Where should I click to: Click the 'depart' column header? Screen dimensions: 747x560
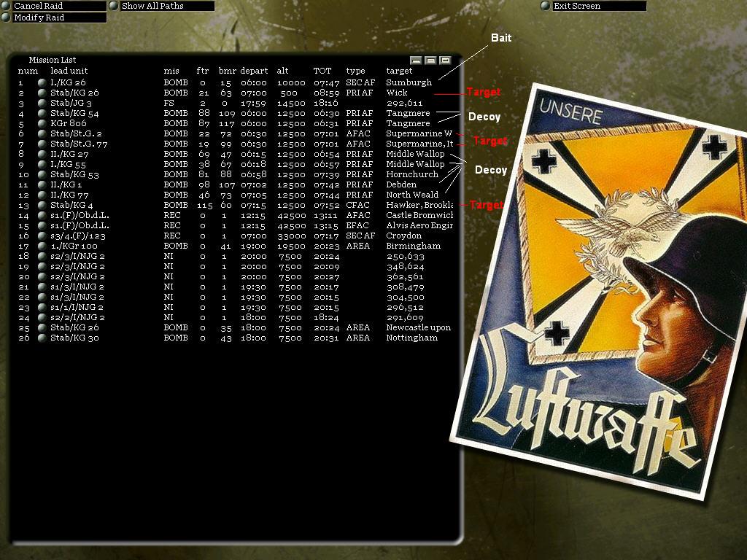coord(254,71)
